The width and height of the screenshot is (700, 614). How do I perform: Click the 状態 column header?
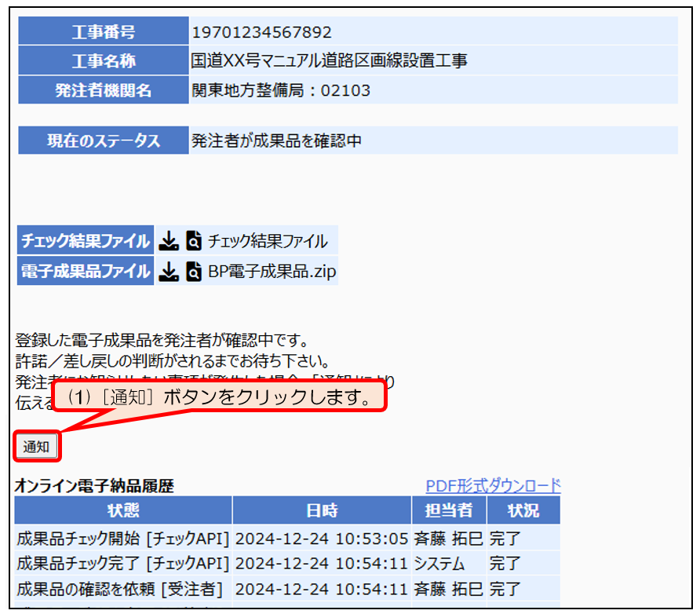(x=123, y=510)
